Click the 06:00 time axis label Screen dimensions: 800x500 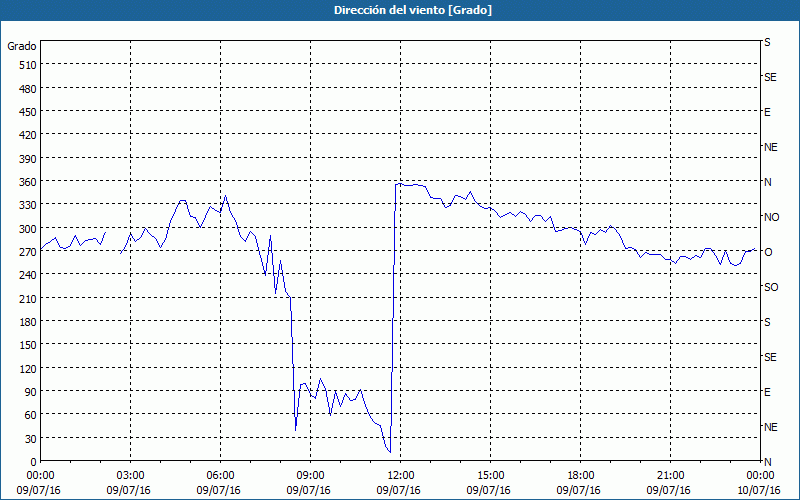[219, 476]
